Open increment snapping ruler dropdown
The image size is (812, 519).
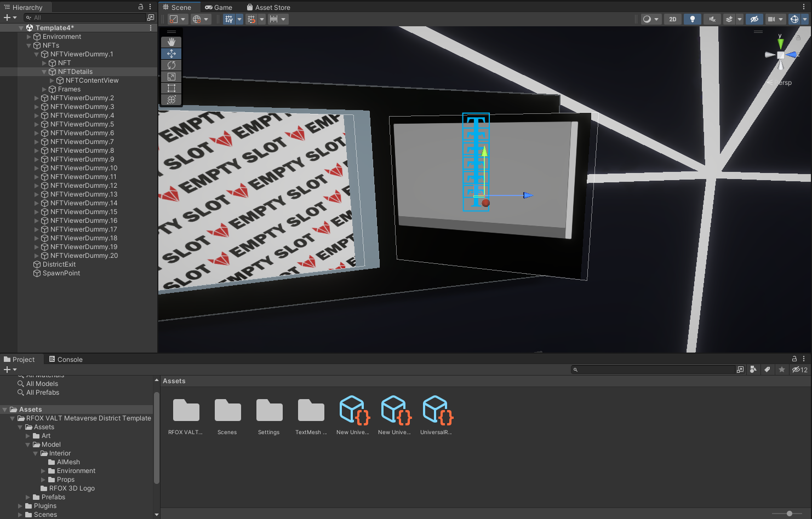pos(278,19)
